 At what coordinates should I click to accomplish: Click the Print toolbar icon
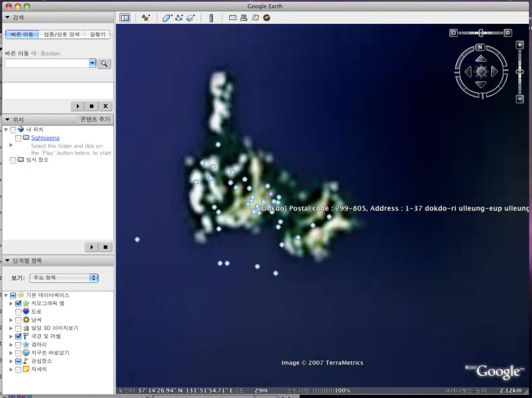(x=243, y=18)
